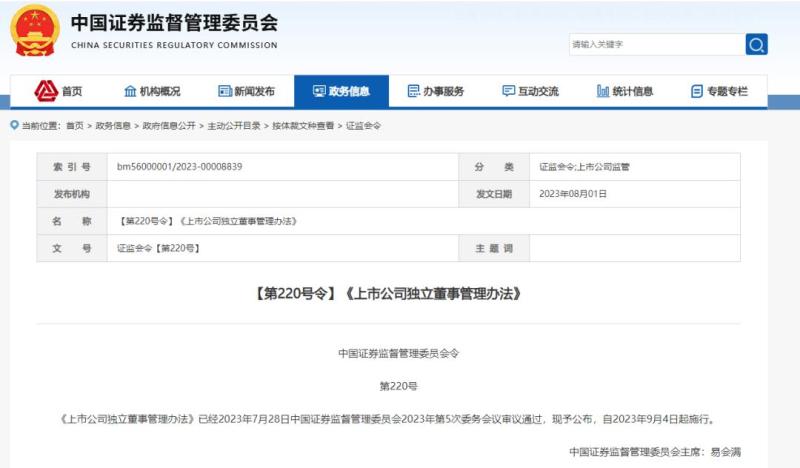The image size is (800, 468).
Task: Click the CHINA SECURITIES REGULATORY COMMISSION subtitle
Action: pyautogui.click(x=174, y=45)
